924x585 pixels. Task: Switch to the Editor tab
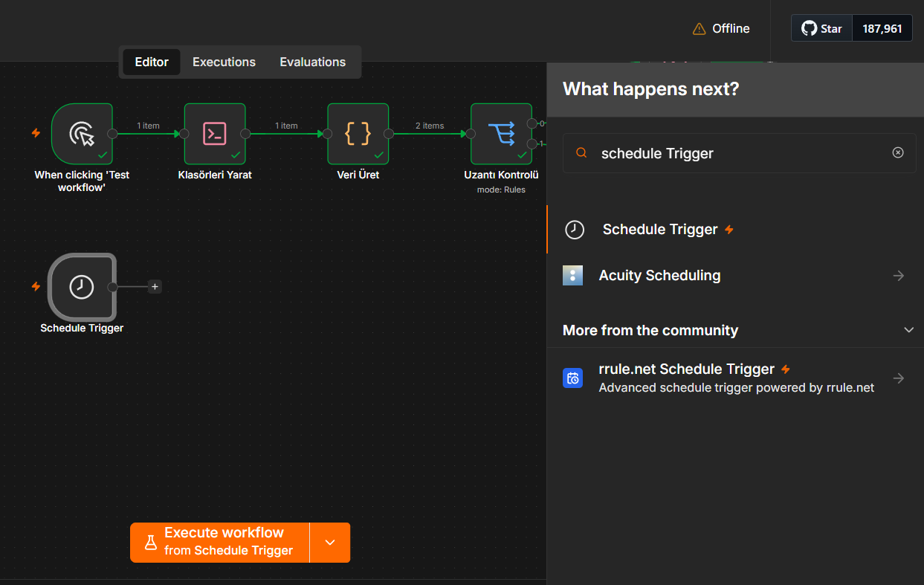click(x=152, y=62)
